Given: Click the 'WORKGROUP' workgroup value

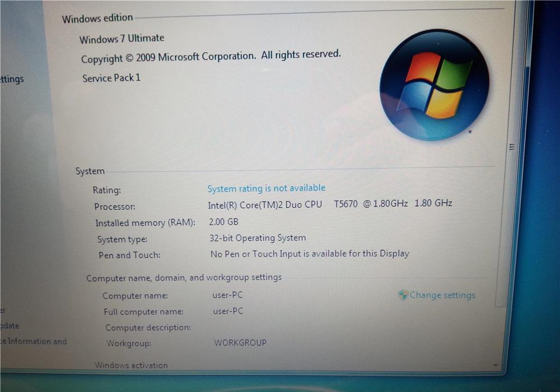Looking at the screenshot, I should tap(240, 342).
